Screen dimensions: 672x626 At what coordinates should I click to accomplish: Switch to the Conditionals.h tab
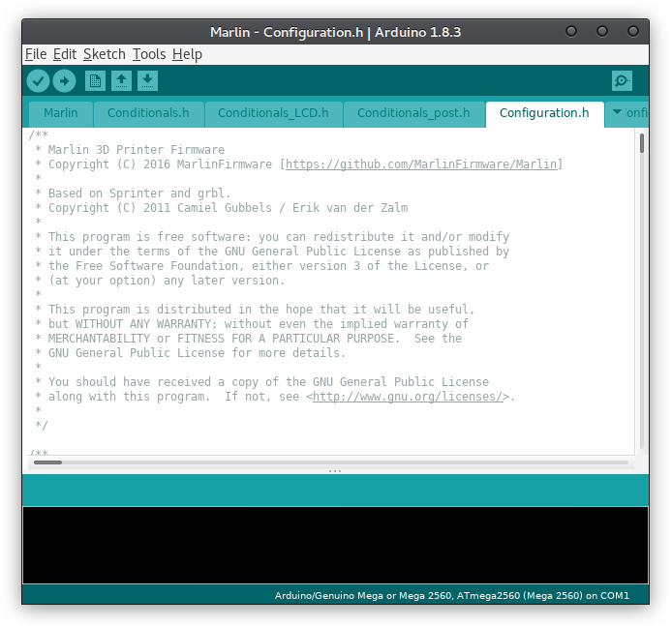pos(148,113)
